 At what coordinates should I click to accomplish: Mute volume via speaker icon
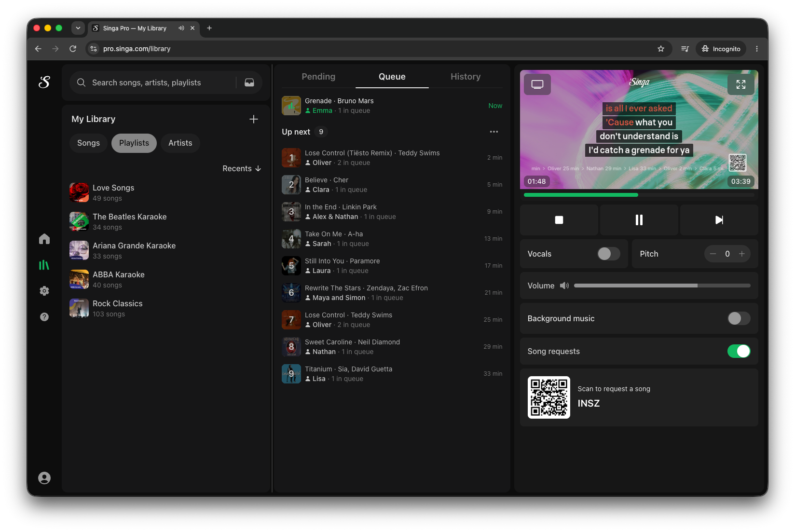click(564, 286)
